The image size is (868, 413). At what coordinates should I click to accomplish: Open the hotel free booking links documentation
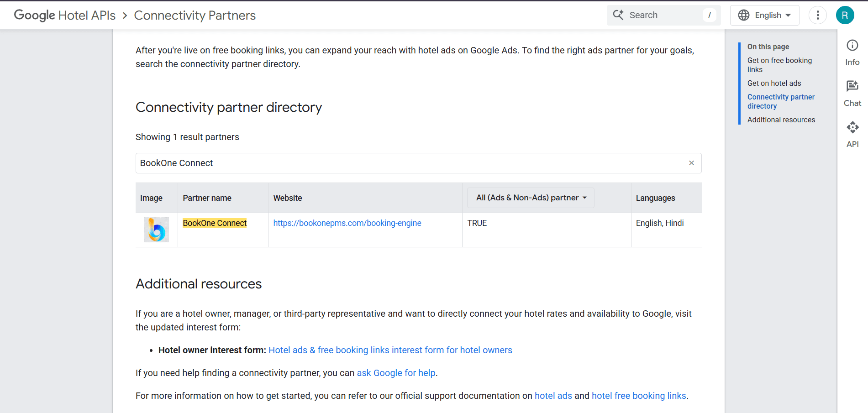tap(639, 396)
